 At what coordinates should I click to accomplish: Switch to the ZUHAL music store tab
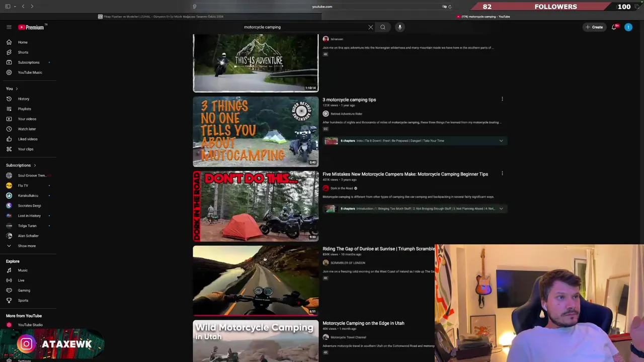tap(161, 17)
